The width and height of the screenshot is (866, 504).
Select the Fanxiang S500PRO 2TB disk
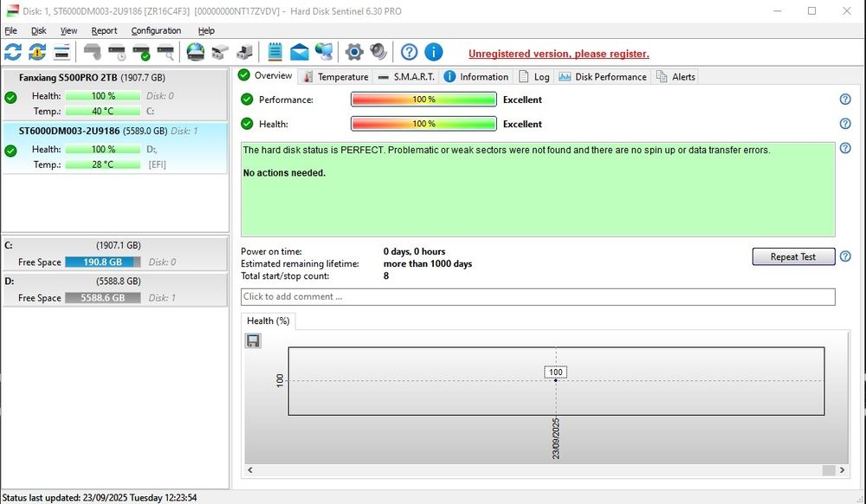(x=115, y=94)
